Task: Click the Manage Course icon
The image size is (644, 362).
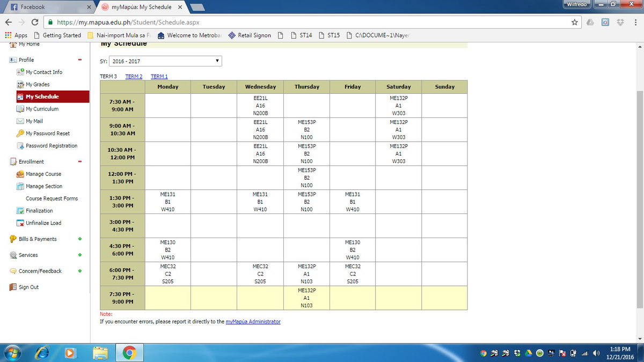Action: (x=21, y=174)
